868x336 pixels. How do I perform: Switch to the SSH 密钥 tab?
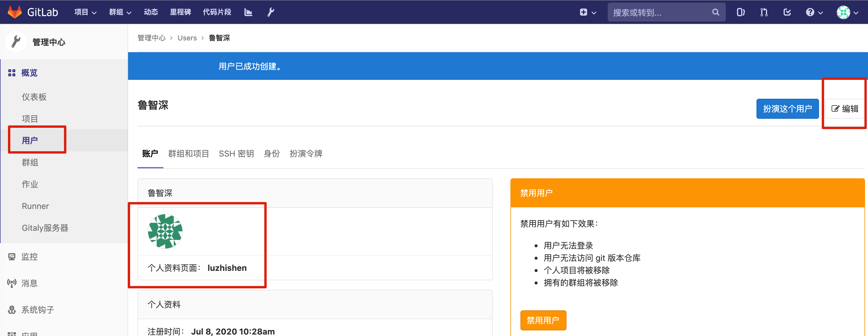[236, 154]
